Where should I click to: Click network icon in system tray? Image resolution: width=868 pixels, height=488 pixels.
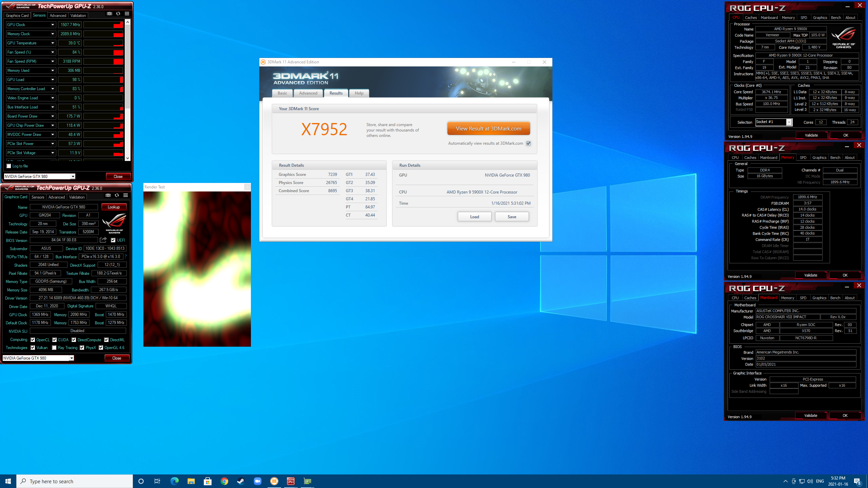(x=802, y=481)
